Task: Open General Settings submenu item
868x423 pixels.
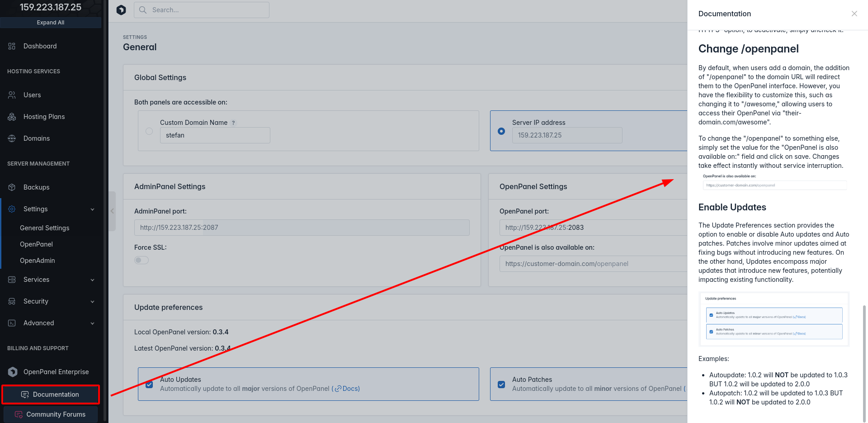Action: [45, 228]
